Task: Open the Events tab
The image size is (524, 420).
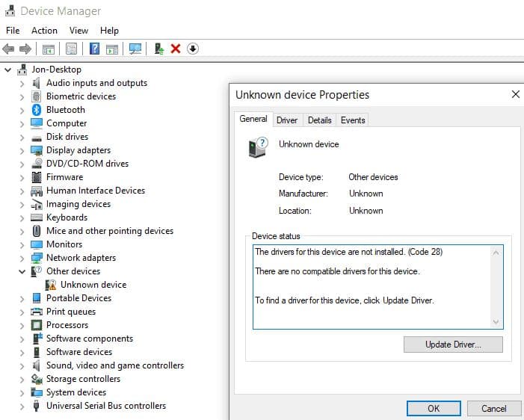Action: pos(353,120)
